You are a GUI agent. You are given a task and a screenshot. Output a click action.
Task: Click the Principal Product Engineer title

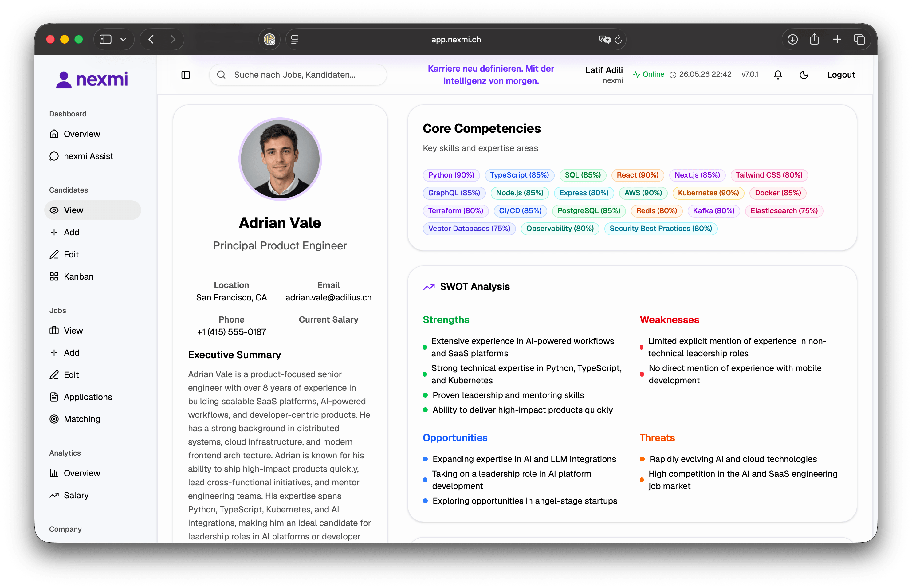point(280,245)
